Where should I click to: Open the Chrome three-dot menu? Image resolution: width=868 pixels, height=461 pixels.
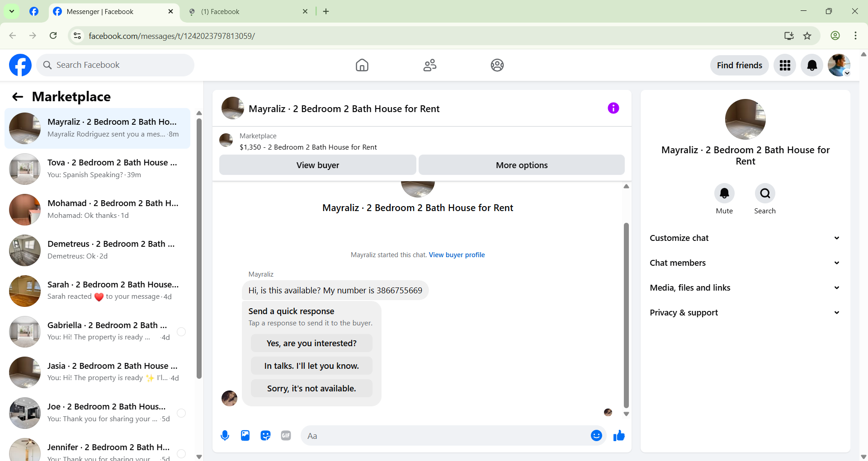pyautogui.click(x=855, y=36)
